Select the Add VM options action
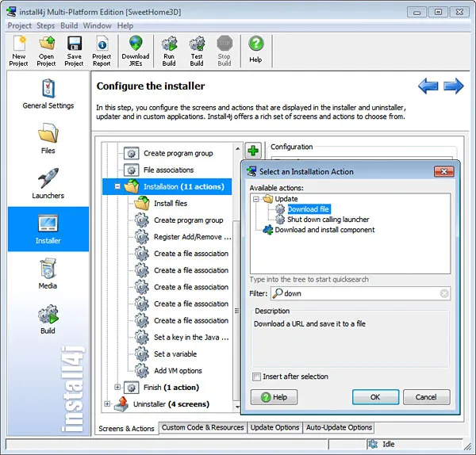476x455 pixels. pyautogui.click(x=178, y=371)
